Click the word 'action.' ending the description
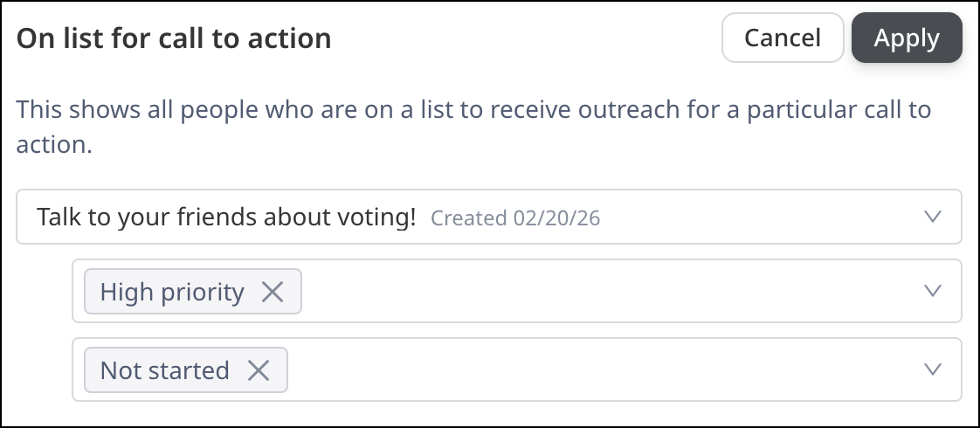The image size is (980, 428). (54, 144)
